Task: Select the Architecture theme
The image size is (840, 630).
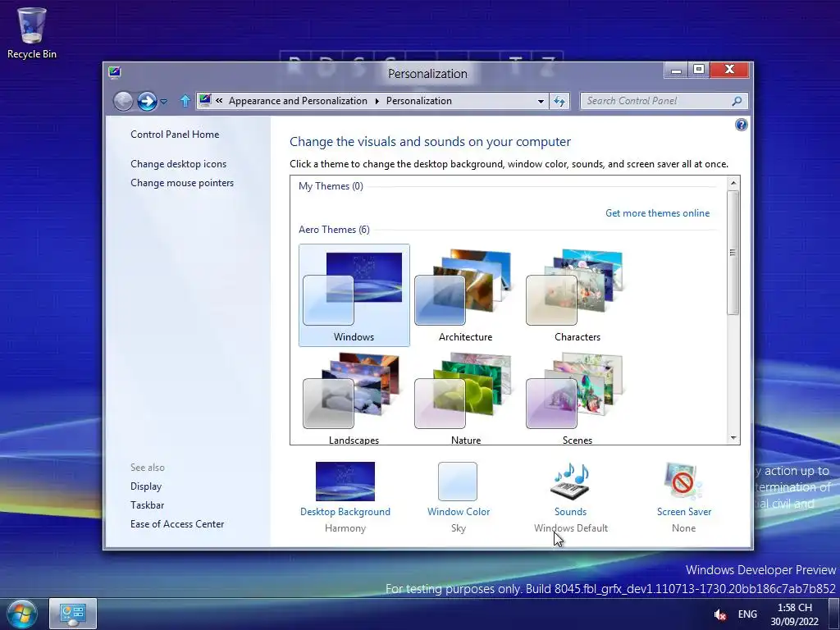Action: click(x=466, y=295)
